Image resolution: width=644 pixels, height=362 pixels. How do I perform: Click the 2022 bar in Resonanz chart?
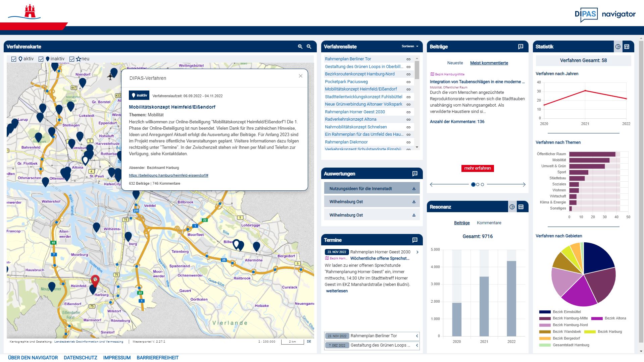coord(511,299)
